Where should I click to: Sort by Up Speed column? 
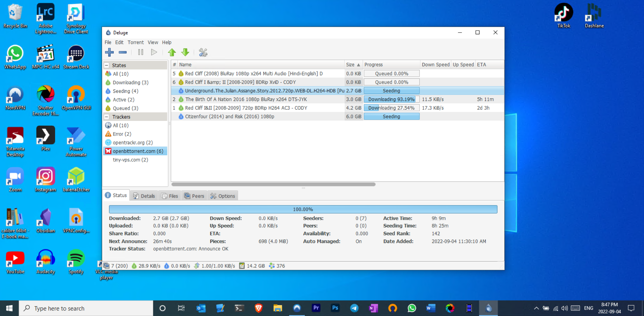point(463,65)
